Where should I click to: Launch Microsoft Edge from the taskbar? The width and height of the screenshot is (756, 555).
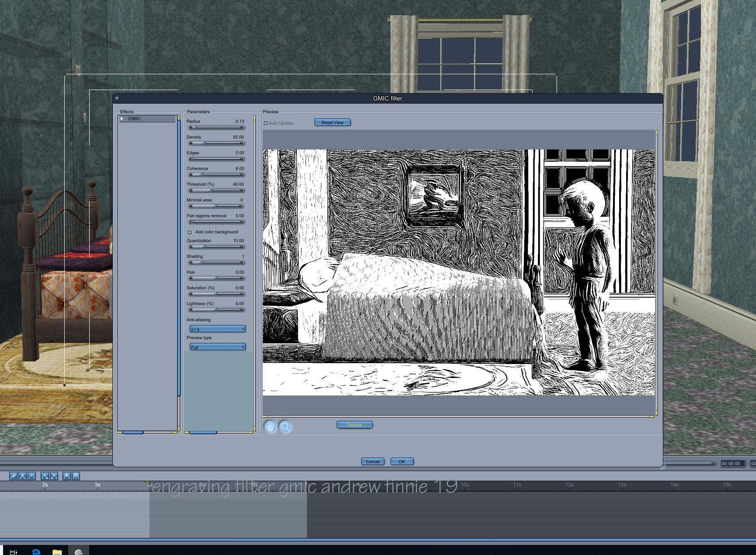[36, 552]
